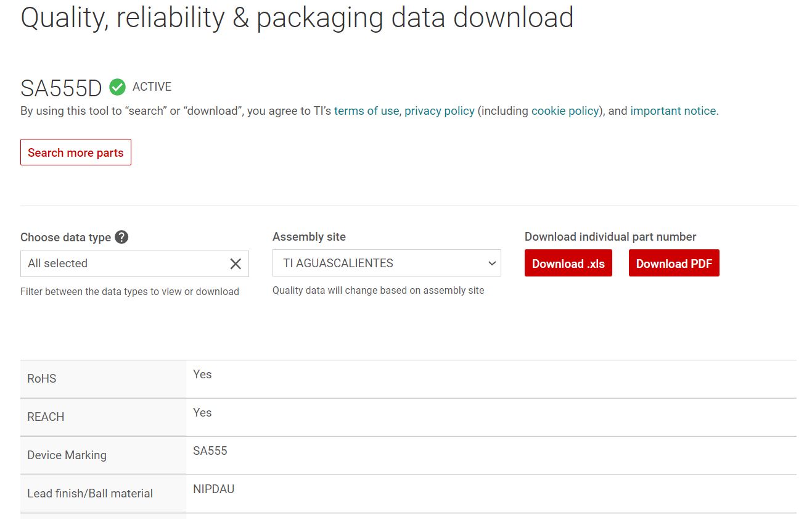Click the Device Marking row label

click(x=67, y=455)
